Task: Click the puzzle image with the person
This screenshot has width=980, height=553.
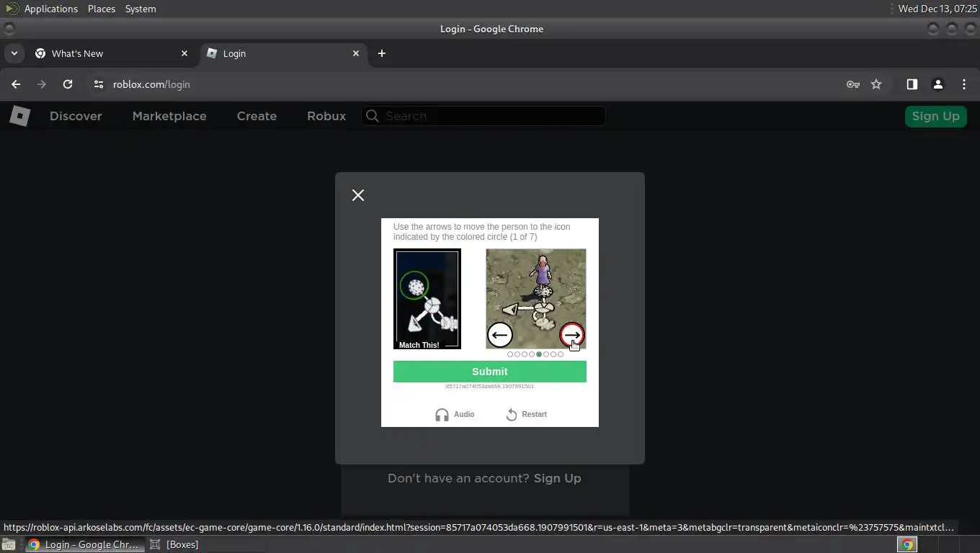Action: click(536, 299)
